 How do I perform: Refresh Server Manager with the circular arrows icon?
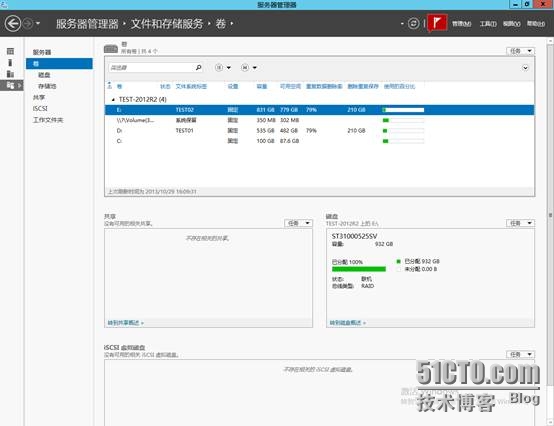(413, 24)
